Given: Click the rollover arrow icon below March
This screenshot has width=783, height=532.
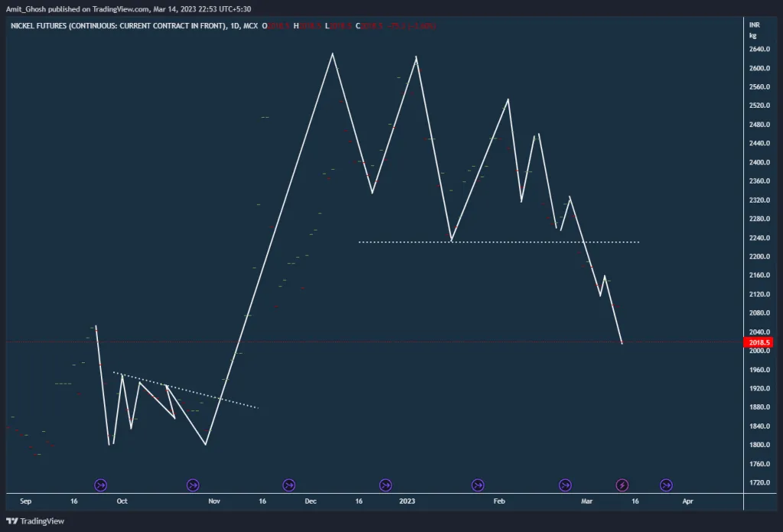Looking at the screenshot, I should 565,485.
